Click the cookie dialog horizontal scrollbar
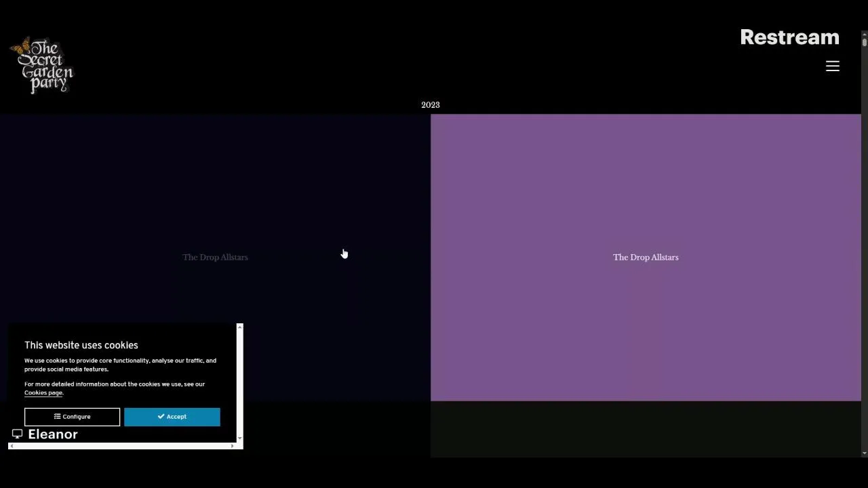Screen dimensions: 868x488 pos(122,446)
